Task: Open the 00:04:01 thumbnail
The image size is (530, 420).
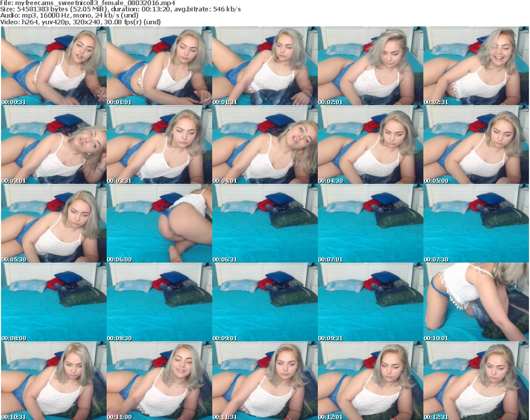Action: pos(264,145)
